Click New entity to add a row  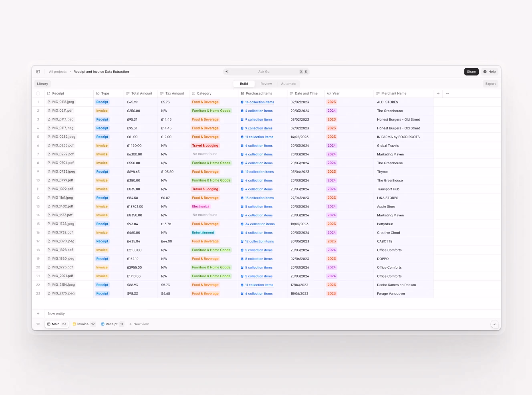point(56,314)
